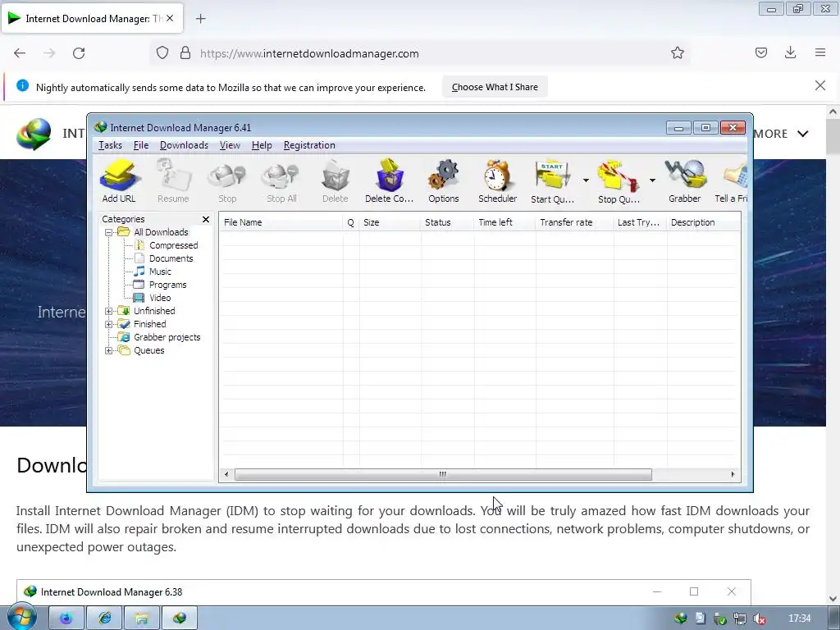This screenshot has height=630, width=840.
Task: Click the Q column header
Action: point(351,222)
